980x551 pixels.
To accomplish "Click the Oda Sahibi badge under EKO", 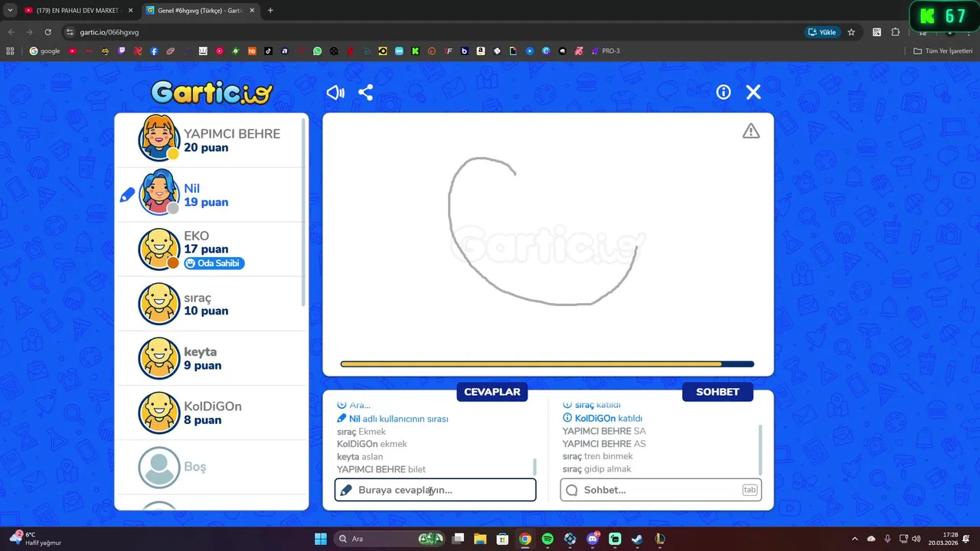I will [x=214, y=263].
